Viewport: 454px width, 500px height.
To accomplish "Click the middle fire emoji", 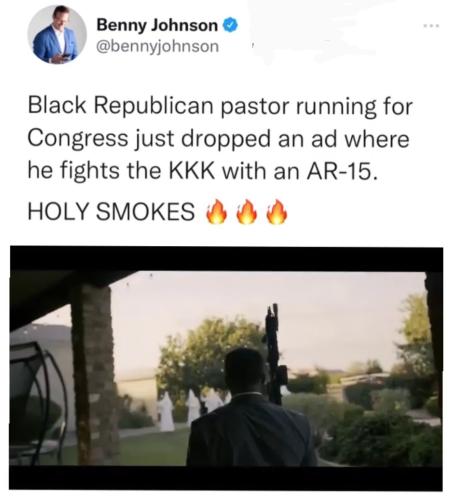I will point(247,211).
